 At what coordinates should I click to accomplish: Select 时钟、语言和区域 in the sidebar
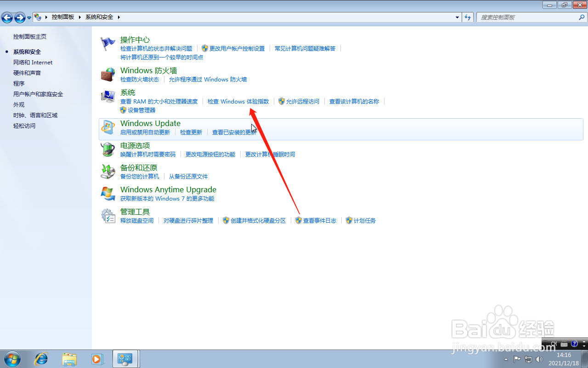[35, 115]
